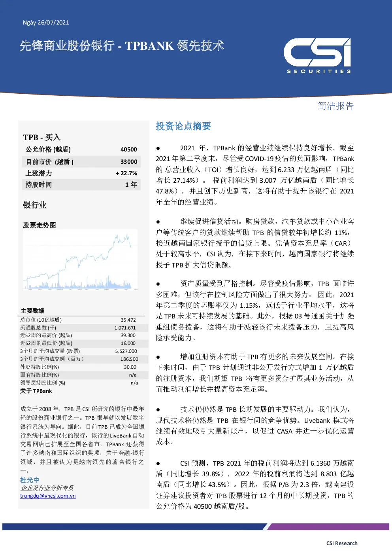Screen dimensions: 392x555
Task: Click the stock price trend chart
Action: 80,261
